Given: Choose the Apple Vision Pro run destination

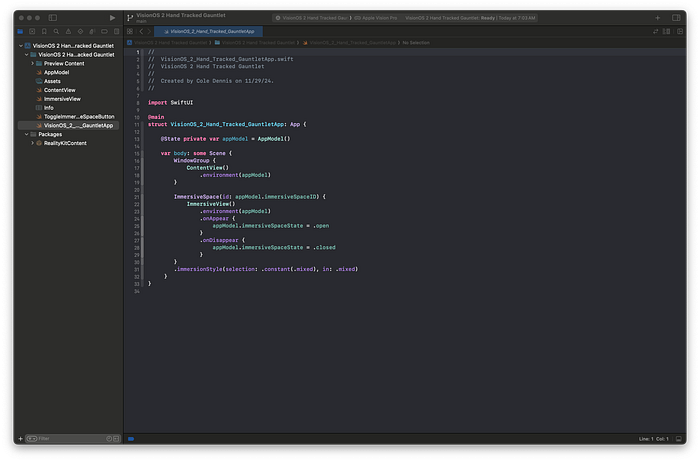Looking at the screenshot, I should click(x=376, y=18).
